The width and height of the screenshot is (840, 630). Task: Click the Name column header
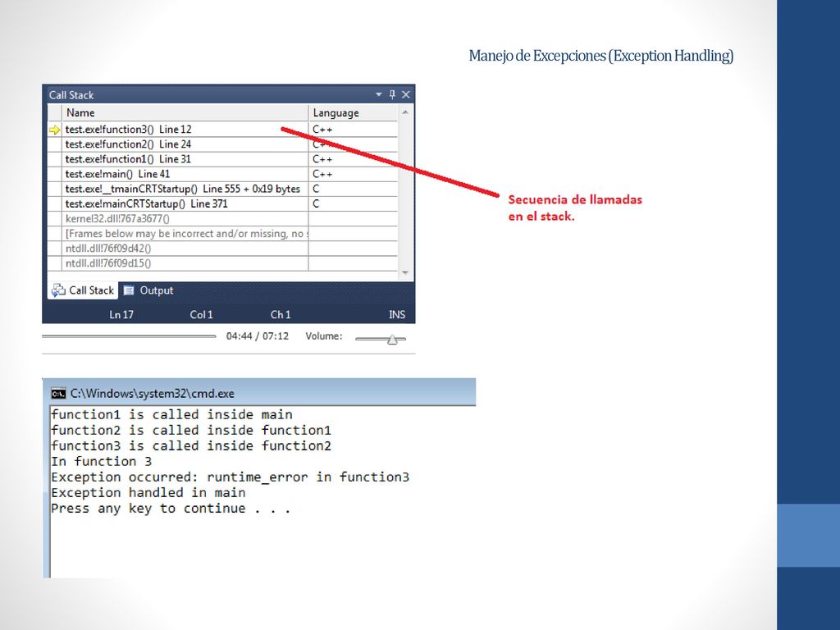(185, 113)
